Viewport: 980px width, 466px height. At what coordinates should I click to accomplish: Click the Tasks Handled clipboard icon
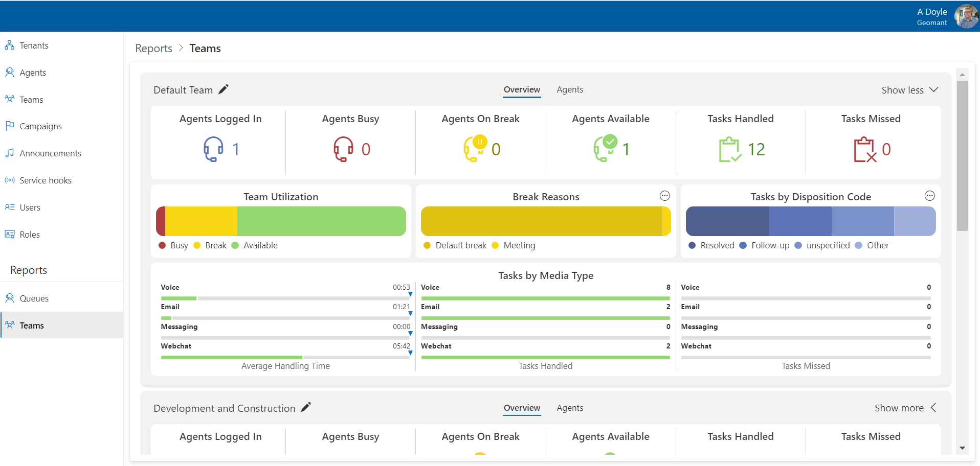(730, 149)
